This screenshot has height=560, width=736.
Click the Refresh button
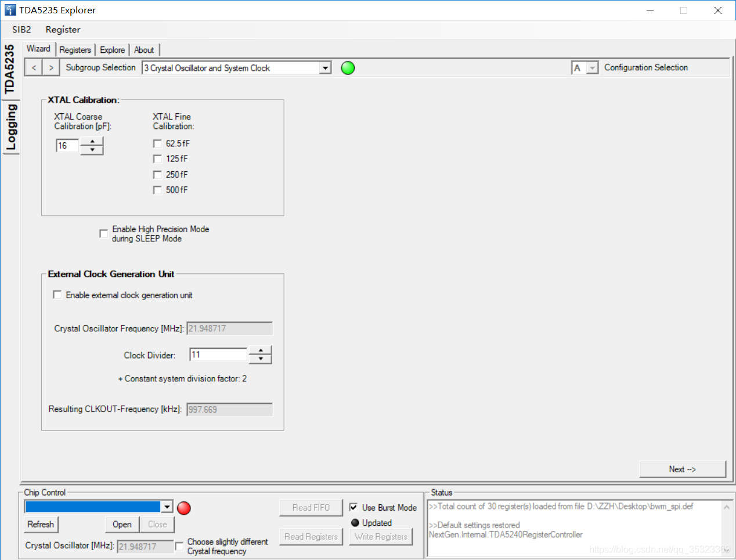[x=41, y=525]
